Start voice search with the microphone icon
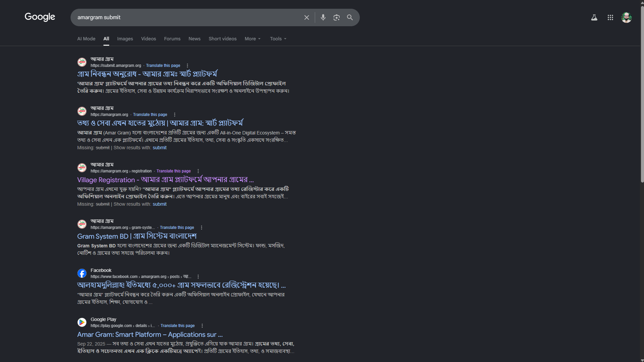This screenshot has height=362, width=644. 323,17
